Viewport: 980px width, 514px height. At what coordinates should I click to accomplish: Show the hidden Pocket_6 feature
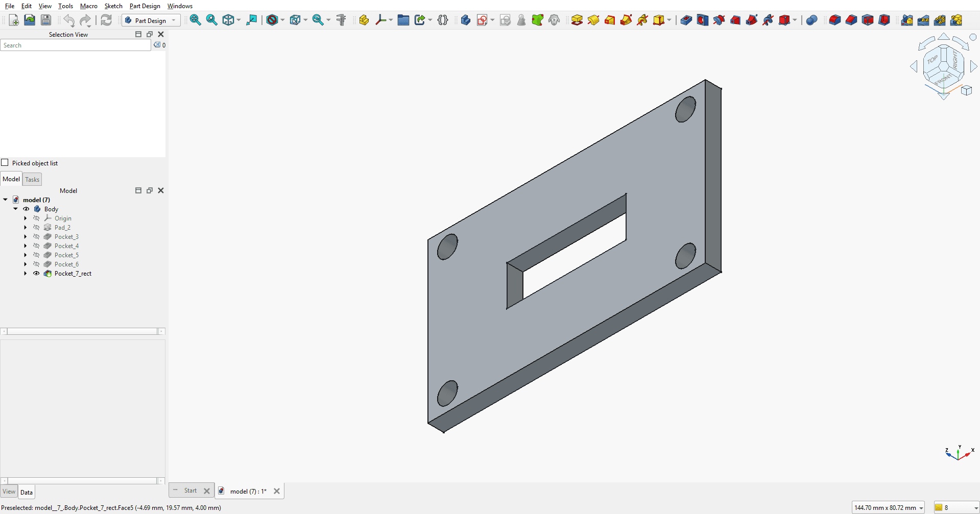(x=36, y=264)
